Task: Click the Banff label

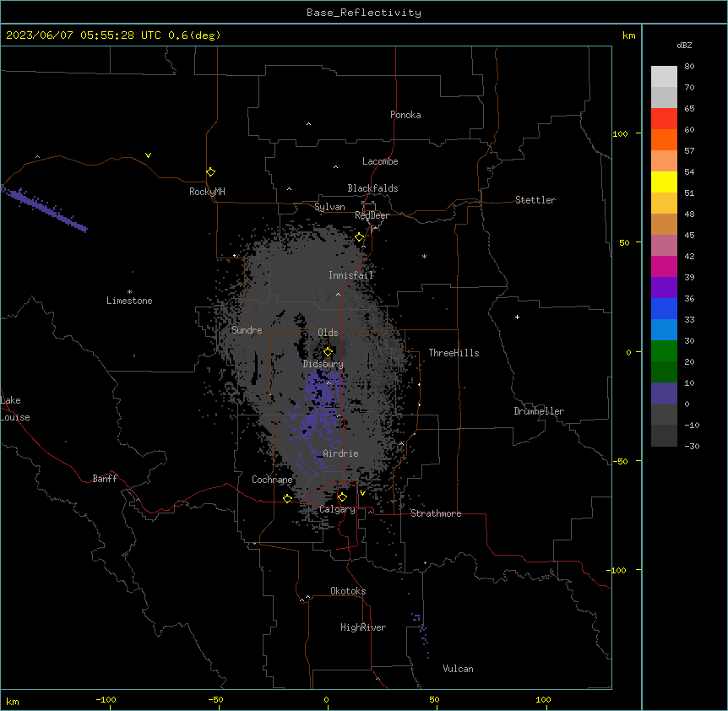Action: (105, 479)
